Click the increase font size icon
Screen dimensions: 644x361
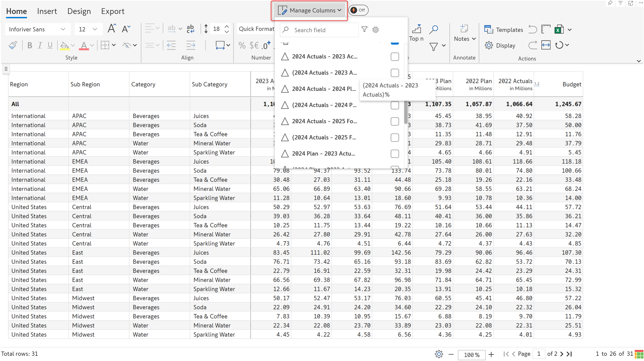[112, 29]
